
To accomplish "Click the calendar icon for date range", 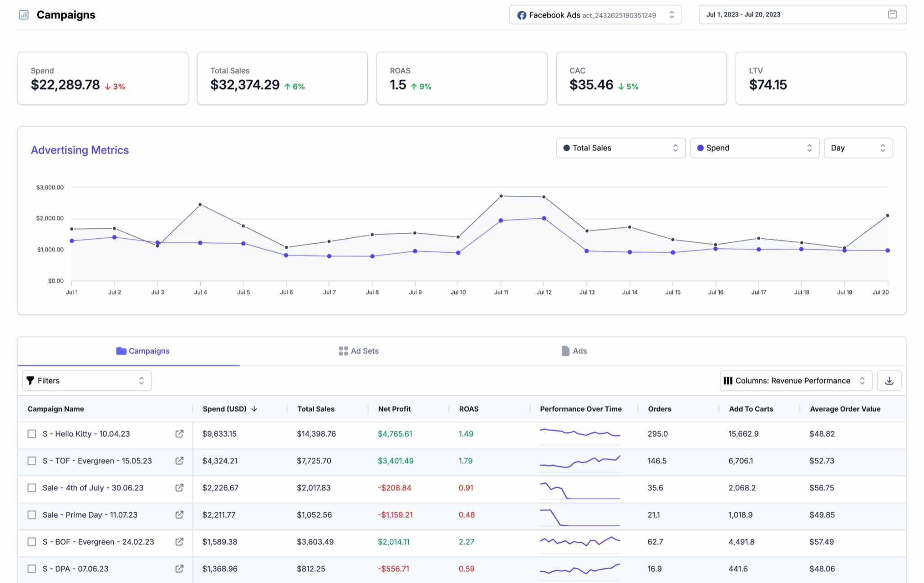I will [892, 14].
